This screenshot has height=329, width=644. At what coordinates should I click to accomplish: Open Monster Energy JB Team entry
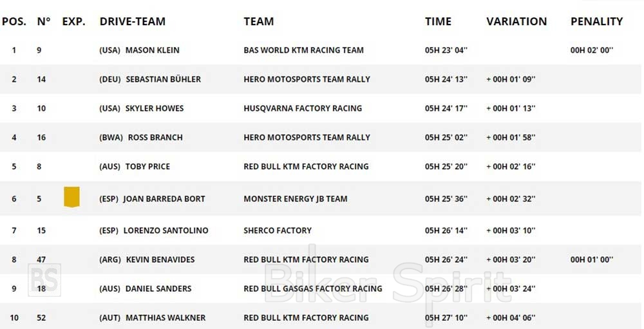click(295, 198)
